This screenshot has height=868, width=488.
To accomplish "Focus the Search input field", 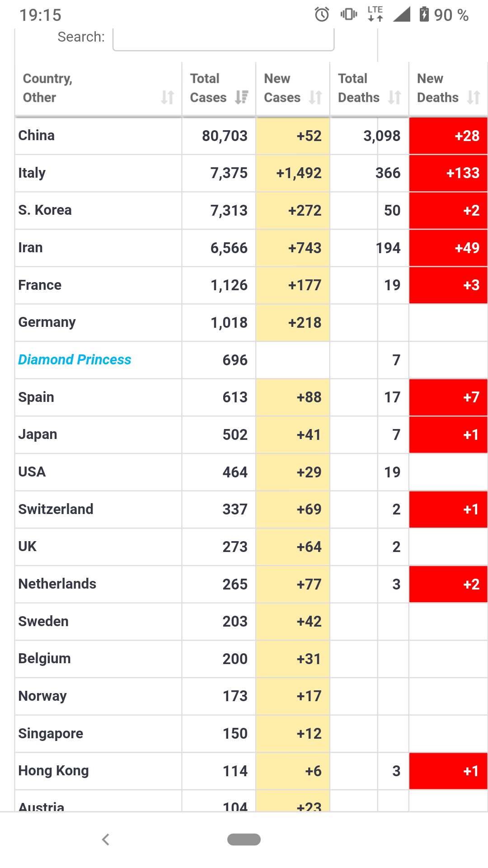I will click(223, 38).
